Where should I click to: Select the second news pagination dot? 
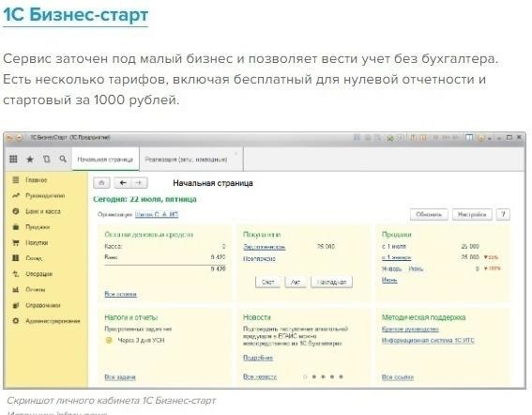click(x=314, y=377)
